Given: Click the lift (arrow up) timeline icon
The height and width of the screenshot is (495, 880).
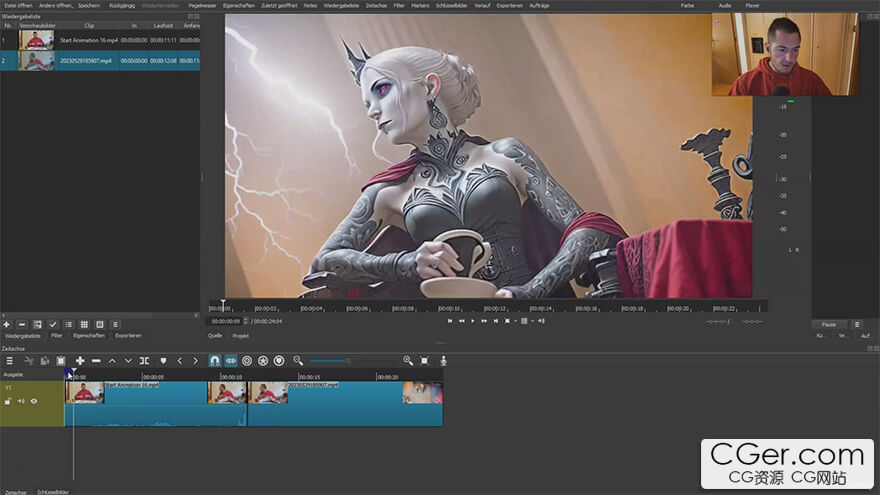Looking at the screenshot, I should (112, 360).
